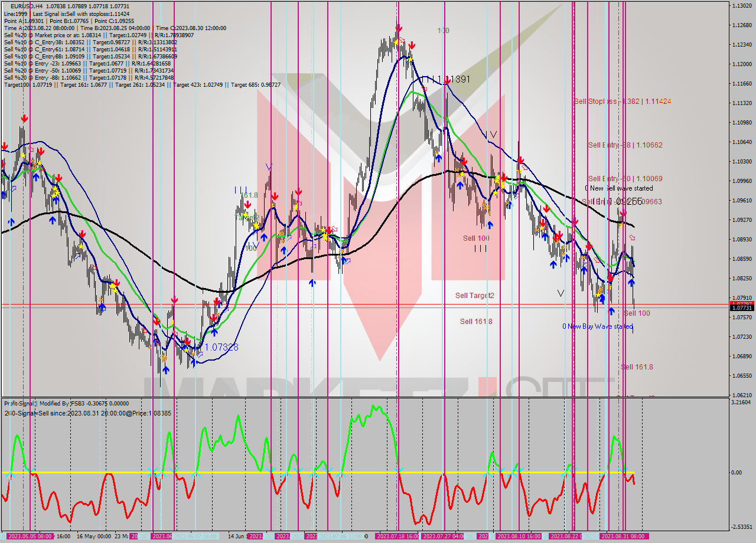Click the III wave marker below Sell 100
The image size is (756, 543).
click(480, 248)
